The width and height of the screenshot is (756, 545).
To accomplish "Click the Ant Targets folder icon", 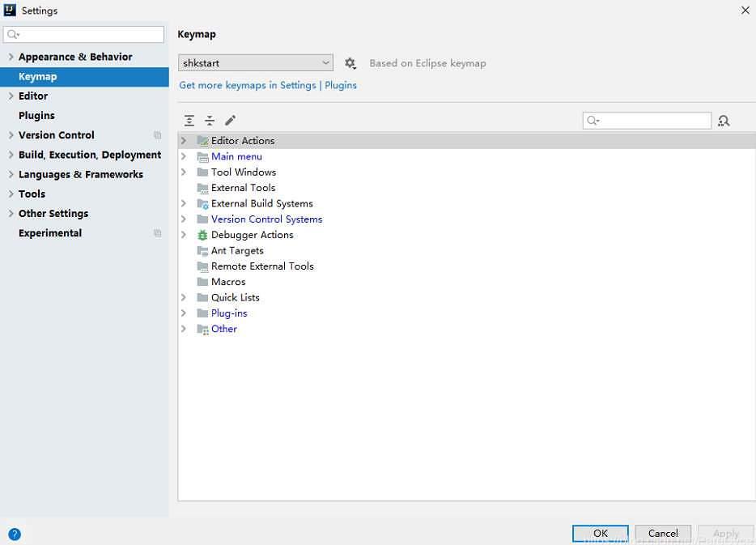I will point(202,251).
